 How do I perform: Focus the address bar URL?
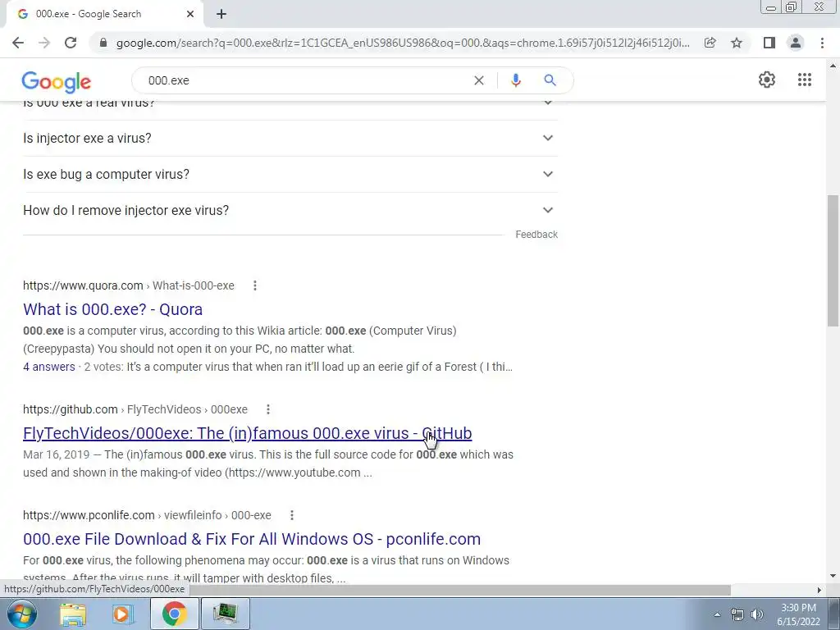point(403,43)
